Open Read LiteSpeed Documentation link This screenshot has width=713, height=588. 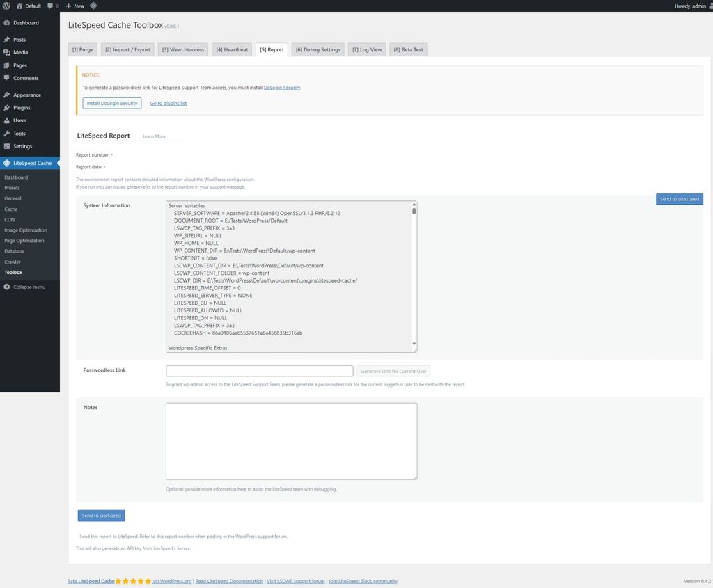(x=229, y=581)
